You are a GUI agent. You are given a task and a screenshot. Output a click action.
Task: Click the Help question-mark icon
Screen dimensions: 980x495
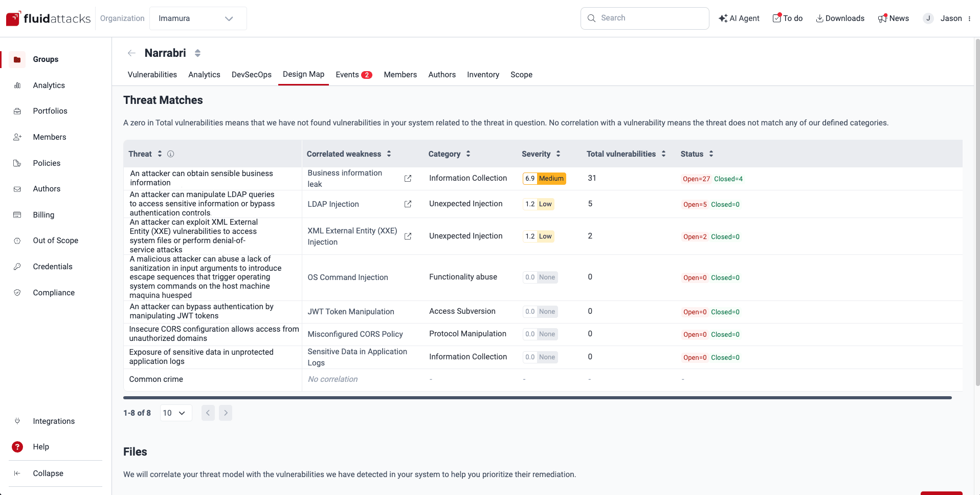[17, 446]
